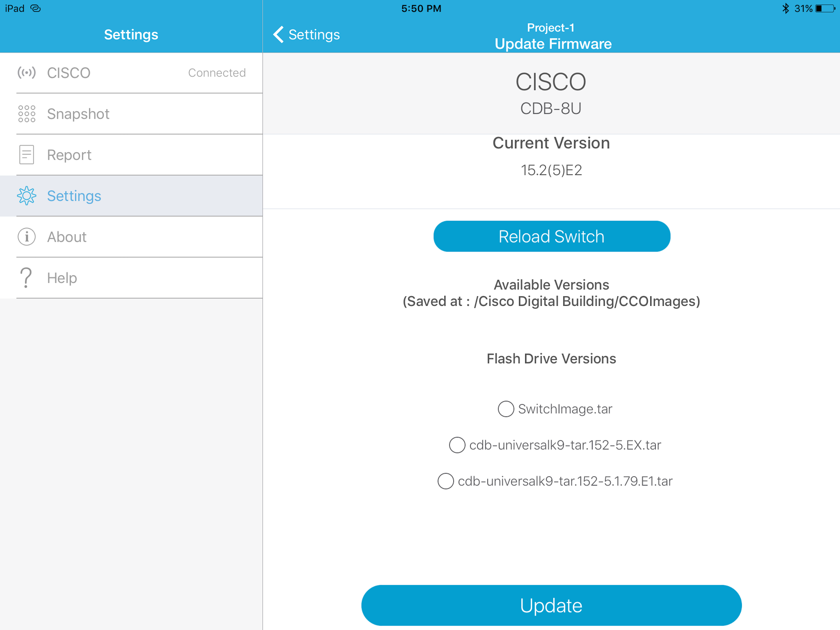
Task: Tap the hotspot link icon beside iPad
Action: [x=35, y=8]
